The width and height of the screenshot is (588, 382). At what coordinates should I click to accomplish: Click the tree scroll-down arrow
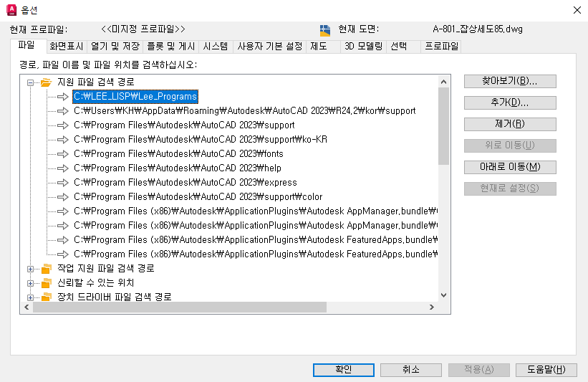coord(443,295)
